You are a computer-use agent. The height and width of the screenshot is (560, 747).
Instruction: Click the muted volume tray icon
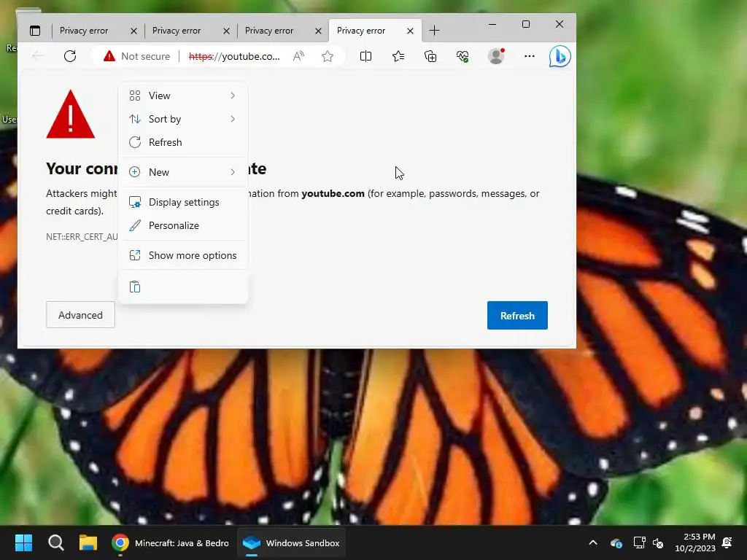pos(658,542)
